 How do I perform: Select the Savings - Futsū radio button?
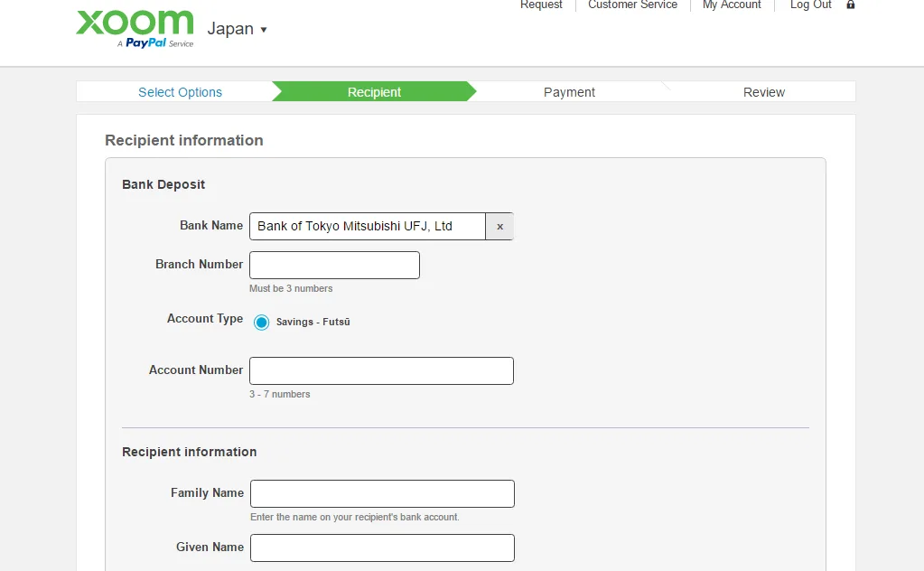261,323
